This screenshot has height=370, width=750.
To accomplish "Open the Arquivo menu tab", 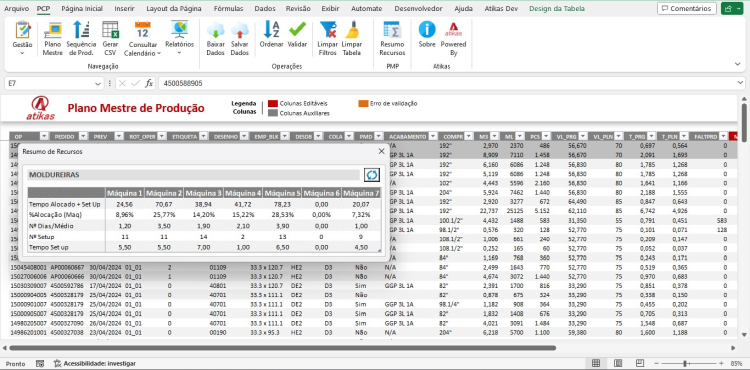I will point(17,9).
